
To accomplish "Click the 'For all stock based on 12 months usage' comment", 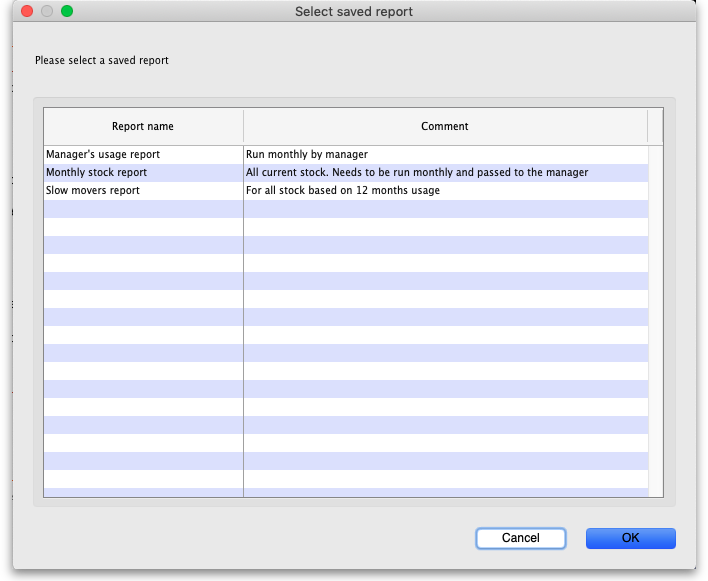I will 343,191.
